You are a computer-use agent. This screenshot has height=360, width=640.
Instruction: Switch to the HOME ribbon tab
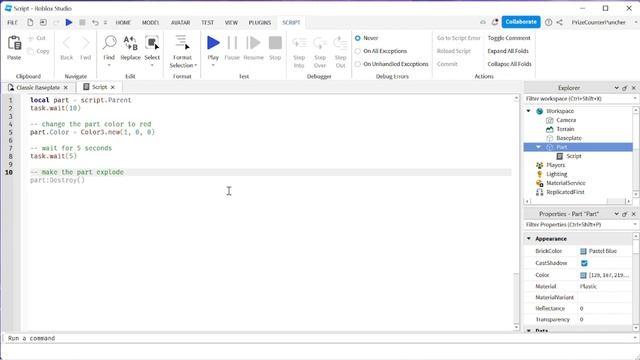[x=123, y=22]
